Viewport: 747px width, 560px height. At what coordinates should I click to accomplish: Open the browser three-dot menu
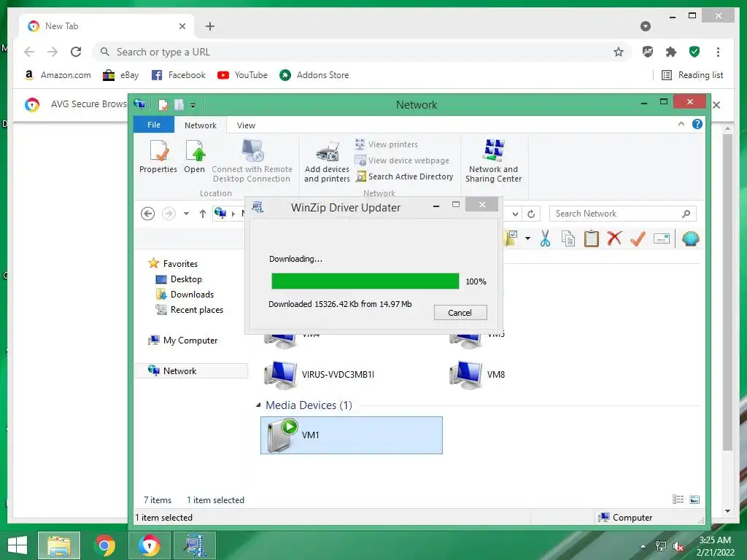(718, 52)
